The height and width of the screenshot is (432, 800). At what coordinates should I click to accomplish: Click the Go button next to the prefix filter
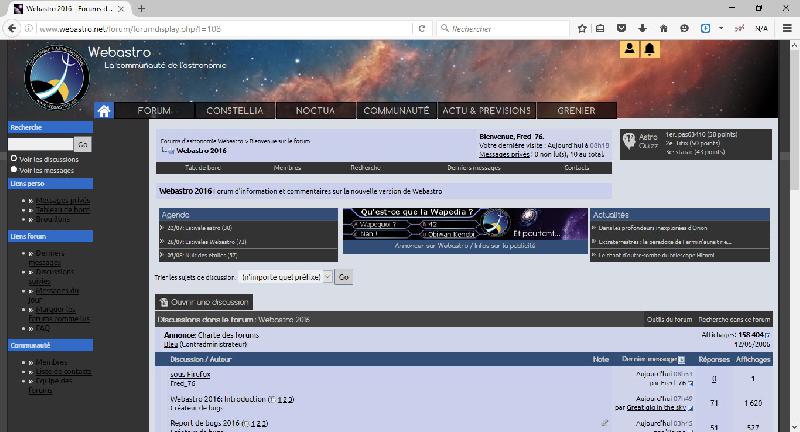click(x=344, y=277)
